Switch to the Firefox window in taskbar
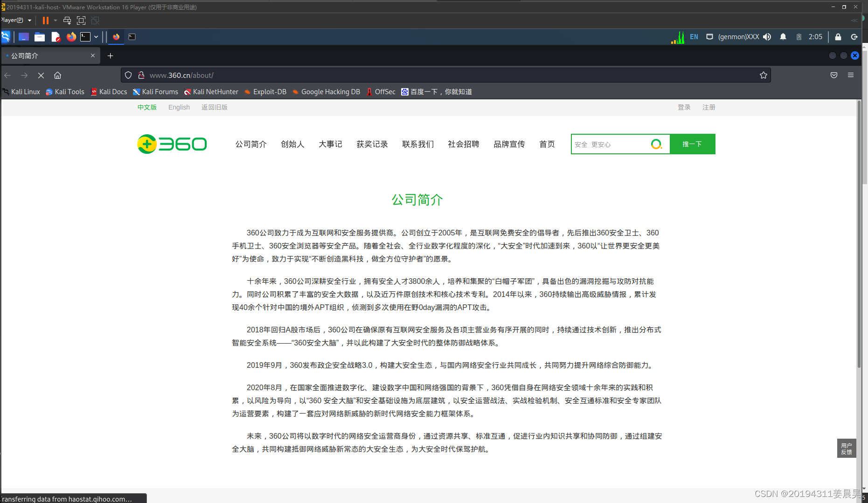 click(116, 37)
